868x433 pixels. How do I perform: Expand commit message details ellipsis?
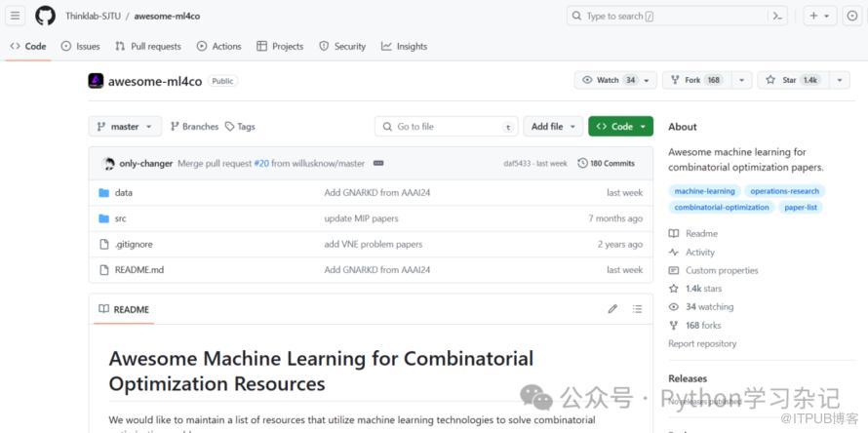378,164
